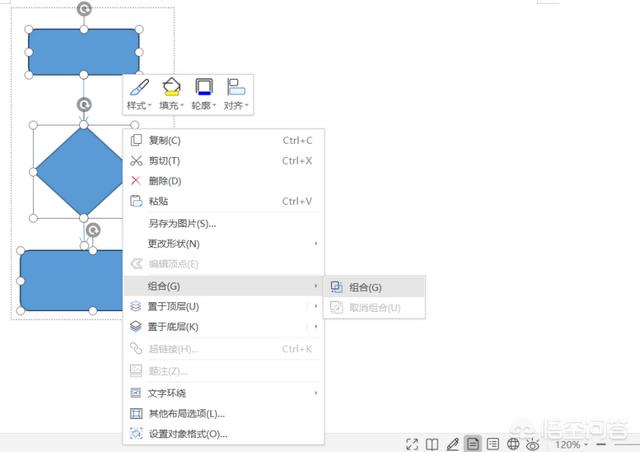
Task: Click the 轮廓 outline icon
Action: 203,88
